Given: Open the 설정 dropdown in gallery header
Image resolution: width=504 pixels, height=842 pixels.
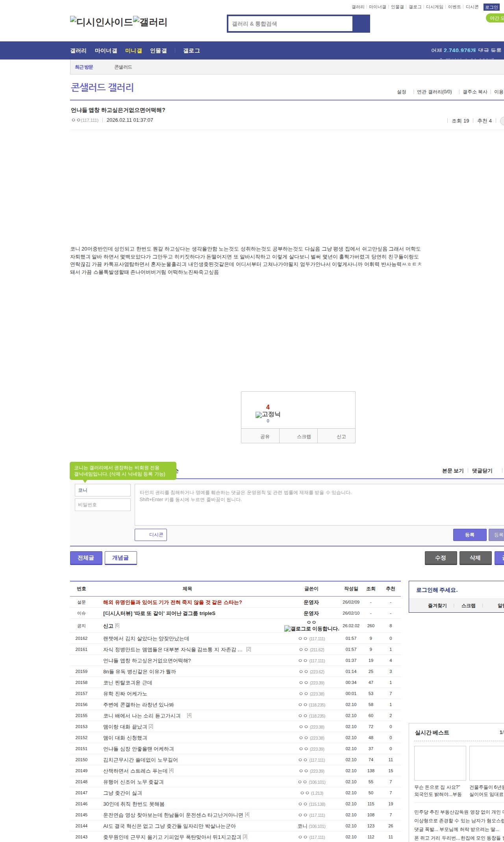Looking at the screenshot, I should pos(402,92).
